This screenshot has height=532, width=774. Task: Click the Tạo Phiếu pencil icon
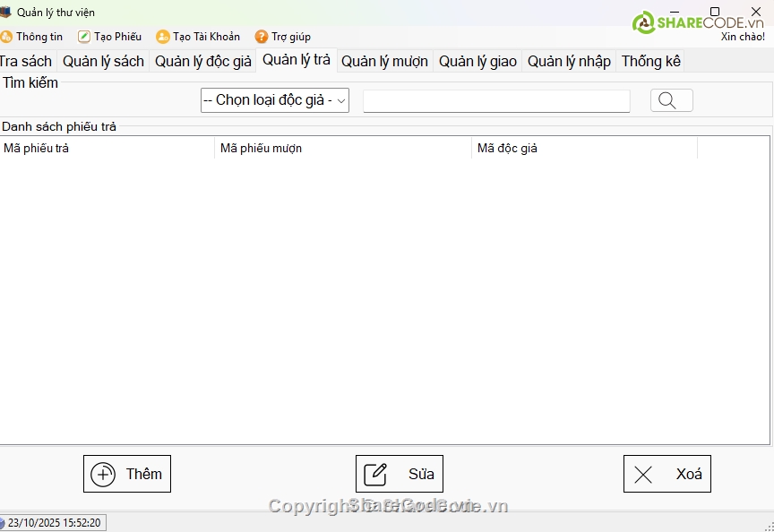pos(84,37)
